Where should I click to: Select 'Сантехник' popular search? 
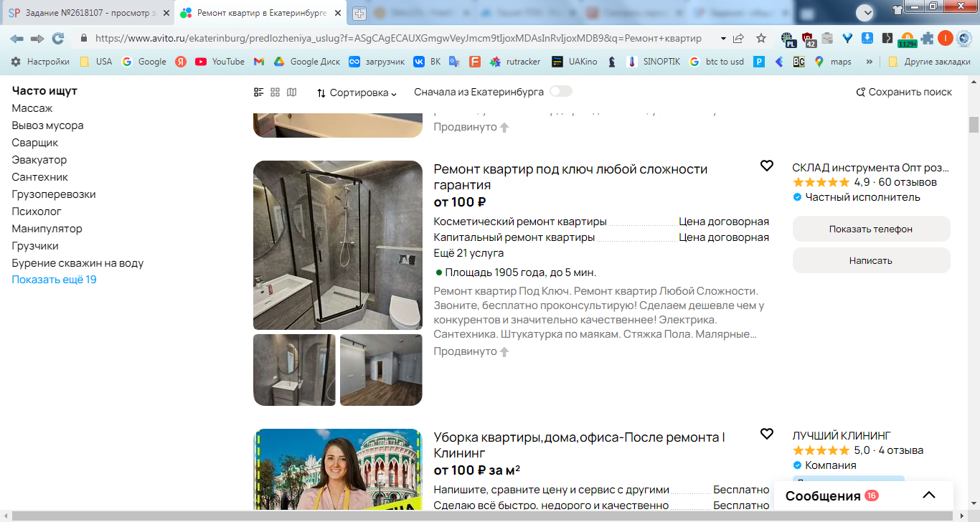(x=40, y=177)
